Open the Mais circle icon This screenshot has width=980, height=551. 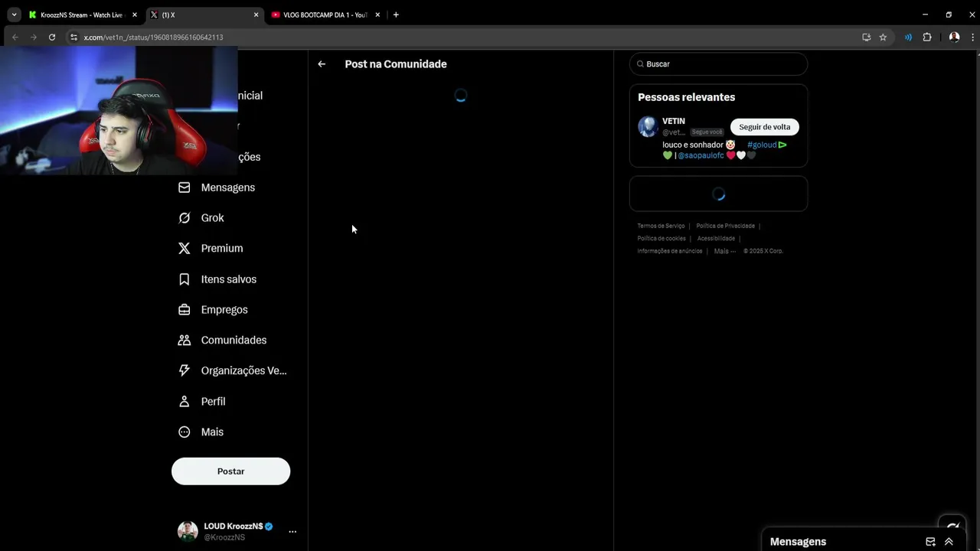(x=184, y=432)
